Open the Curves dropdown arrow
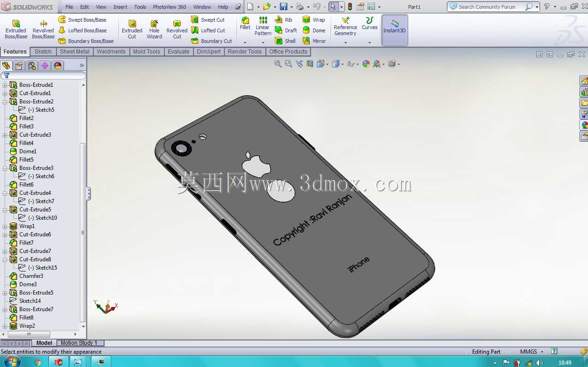This screenshot has width=588, height=367. (369, 42)
